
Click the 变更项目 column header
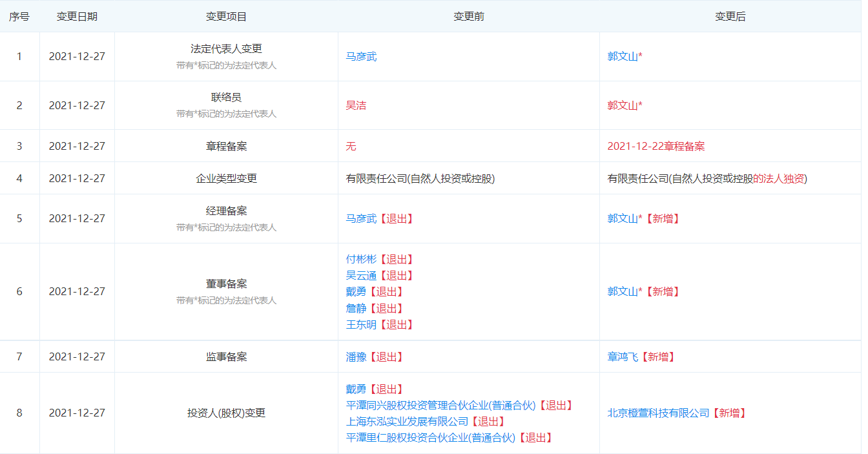(226, 16)
